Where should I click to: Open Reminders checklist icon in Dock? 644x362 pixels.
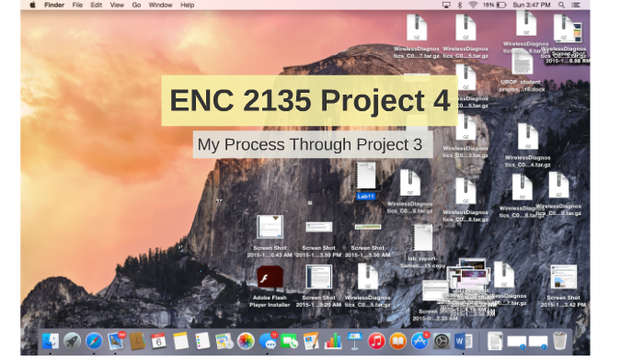click(202, 341)
